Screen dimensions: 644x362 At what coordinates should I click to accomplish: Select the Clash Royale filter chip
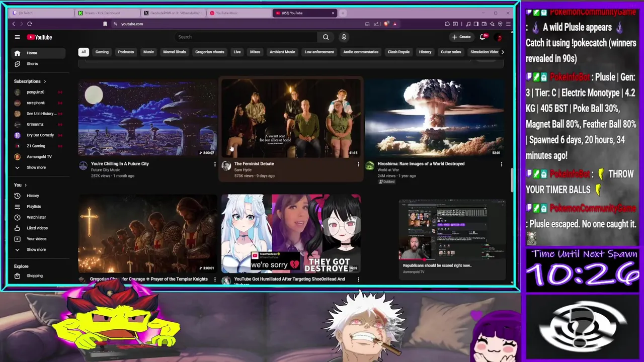(x=398, y=52)
